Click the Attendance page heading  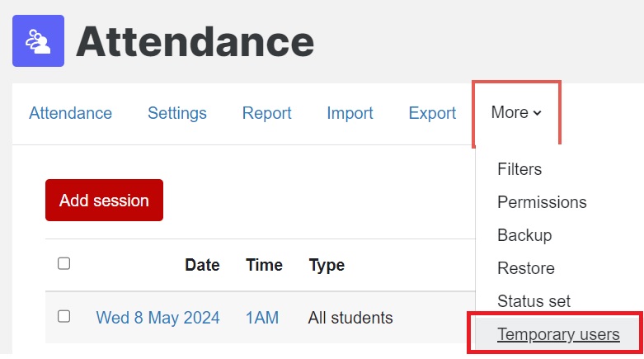pyautogui.click(x=195, y=41)
